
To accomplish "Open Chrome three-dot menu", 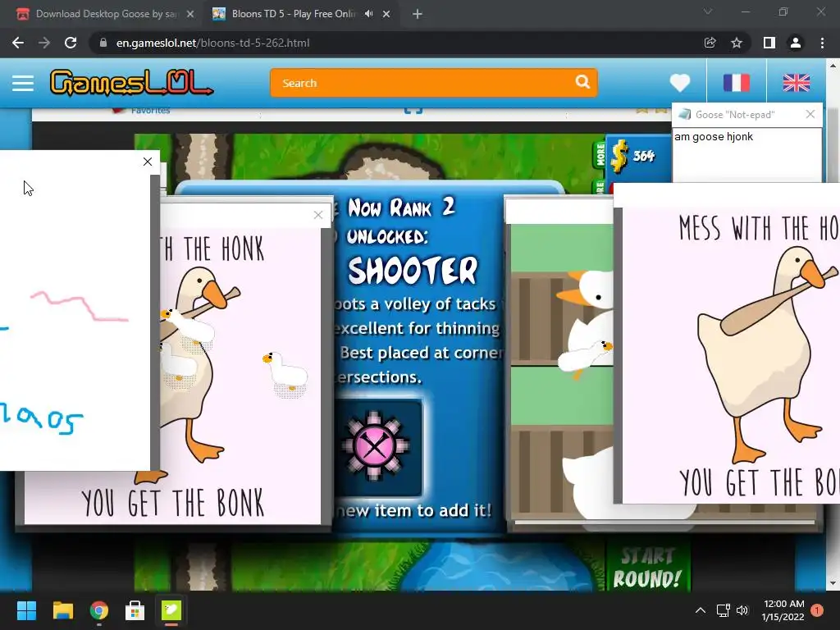I will pyautogui.click(x=822, y=43).
